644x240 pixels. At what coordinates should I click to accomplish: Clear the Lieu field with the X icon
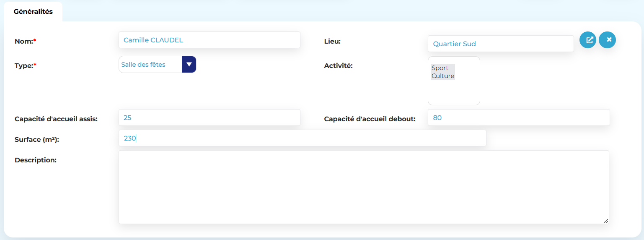607,40
